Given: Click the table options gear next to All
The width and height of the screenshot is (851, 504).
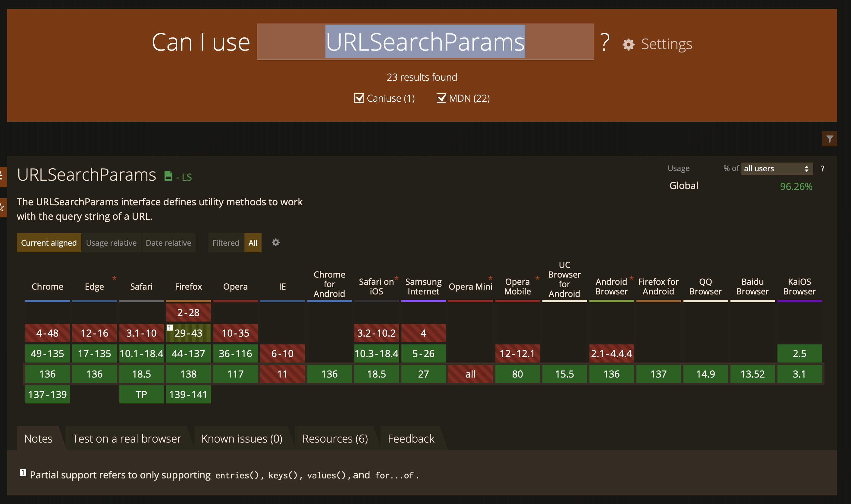Looking at the screenshot, I should [x=276, y=242].
